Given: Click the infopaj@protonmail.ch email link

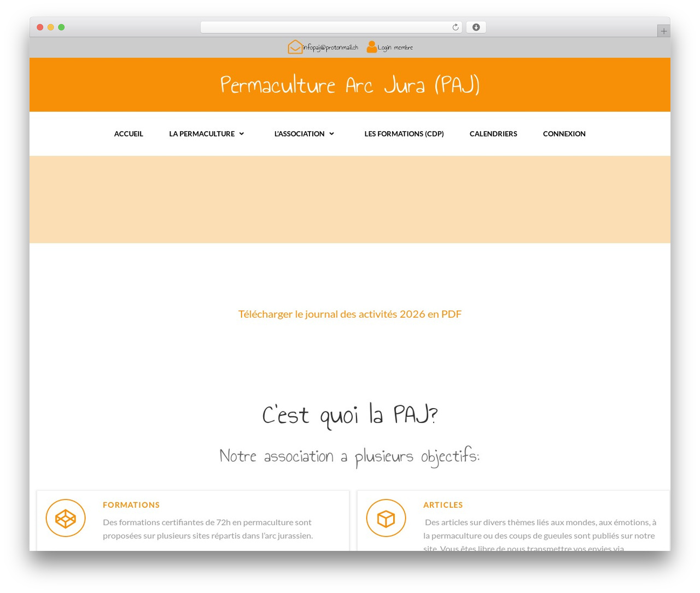Looking at the screenshot, I should tap(330, 48).
